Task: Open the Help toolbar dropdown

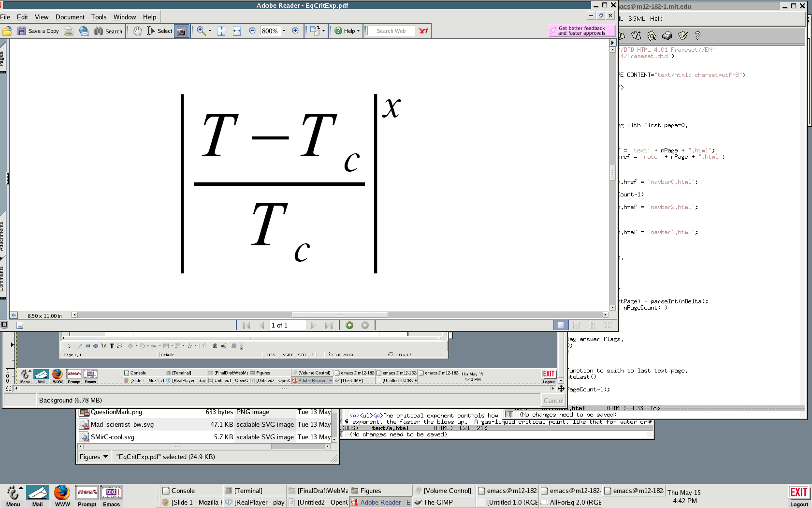Action: (347, 31)
